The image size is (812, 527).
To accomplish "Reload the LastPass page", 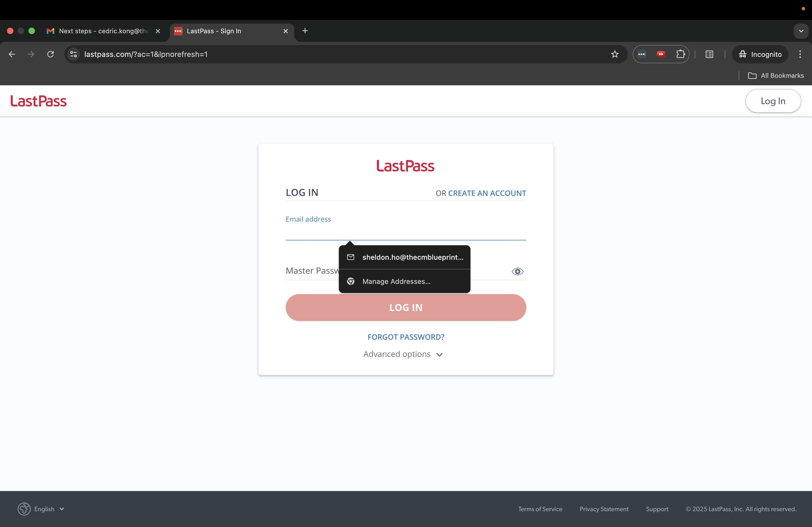I will (x=50, y=54).
